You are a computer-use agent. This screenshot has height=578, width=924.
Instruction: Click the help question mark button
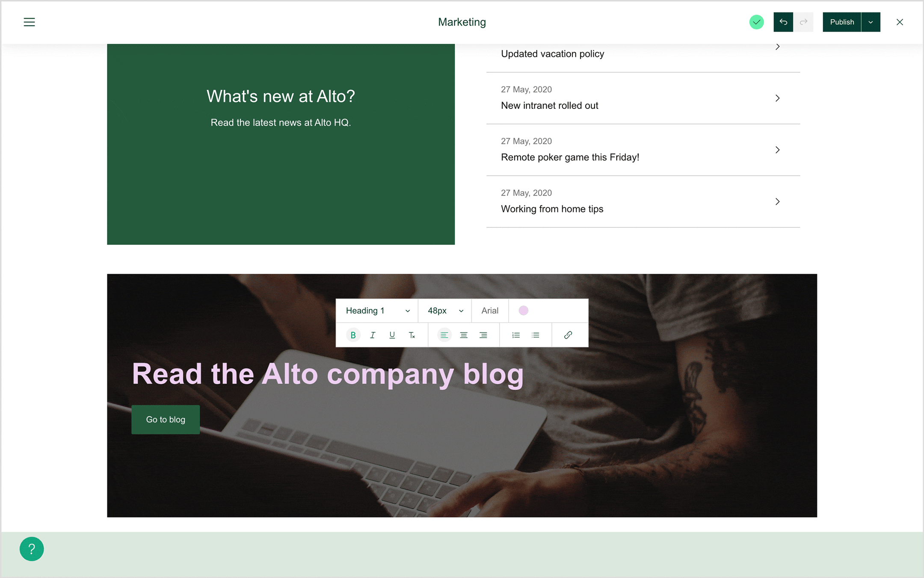pos(31,548)
